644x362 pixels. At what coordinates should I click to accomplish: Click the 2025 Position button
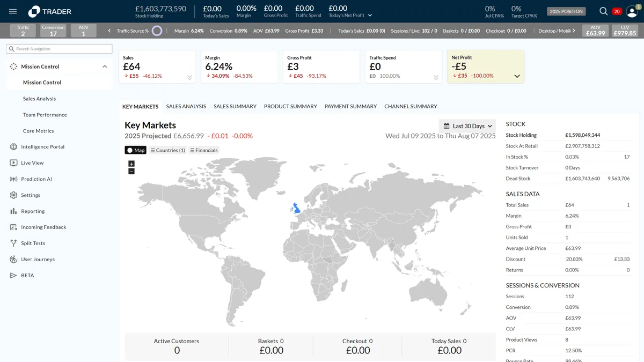tap(566, 11)
